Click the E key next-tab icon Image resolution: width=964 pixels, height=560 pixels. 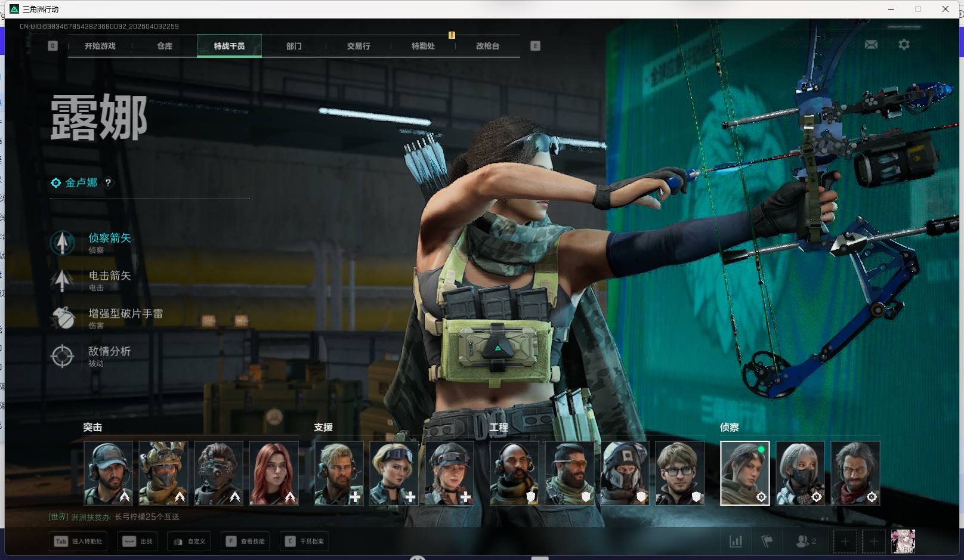535,46
